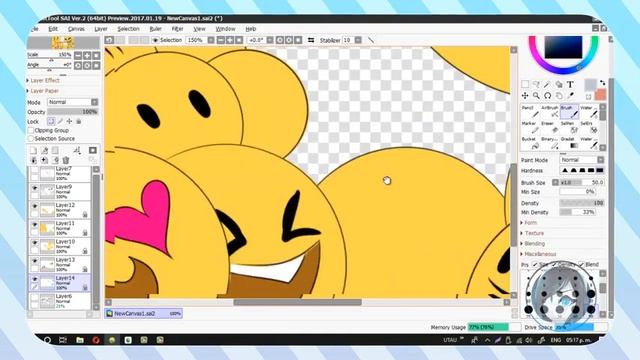Open the Layer menu
Image resolution: width=640 pixels, height=360 pixels.
[x=101, y=29]
